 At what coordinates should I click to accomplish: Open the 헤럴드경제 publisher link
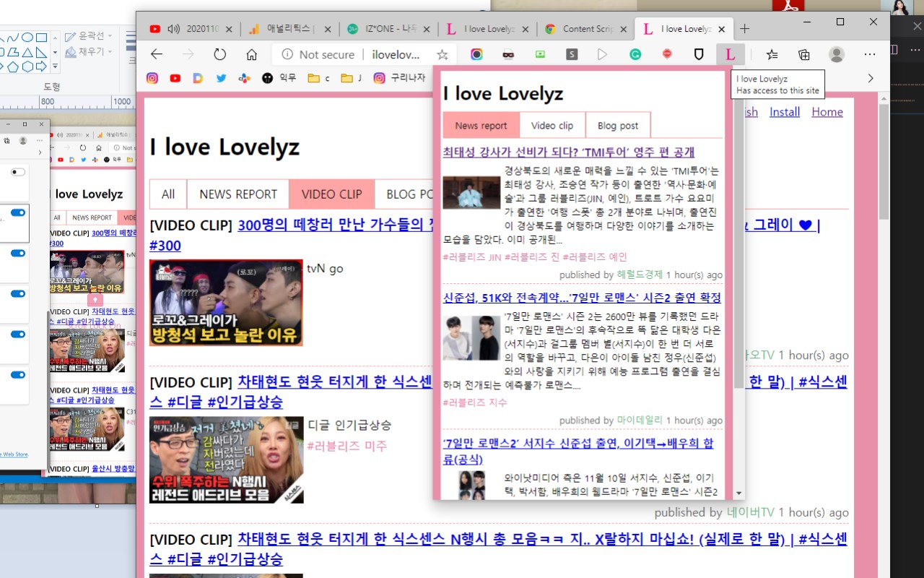coord(640,275)
